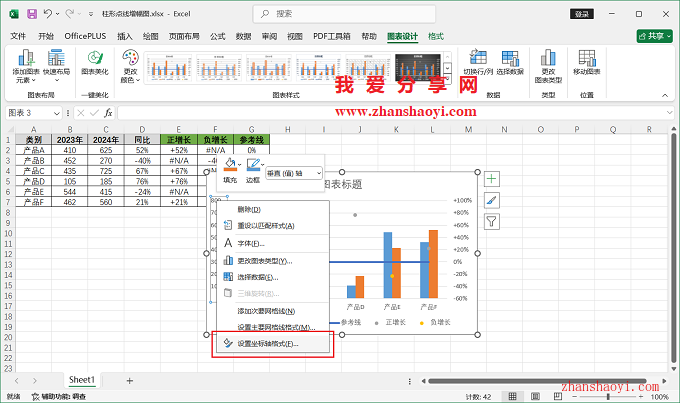Screen dimensions: 680x403
Task: Open Change Colors (更改颜色) palette
Action: pyautogui.click(x=130, y=66)
